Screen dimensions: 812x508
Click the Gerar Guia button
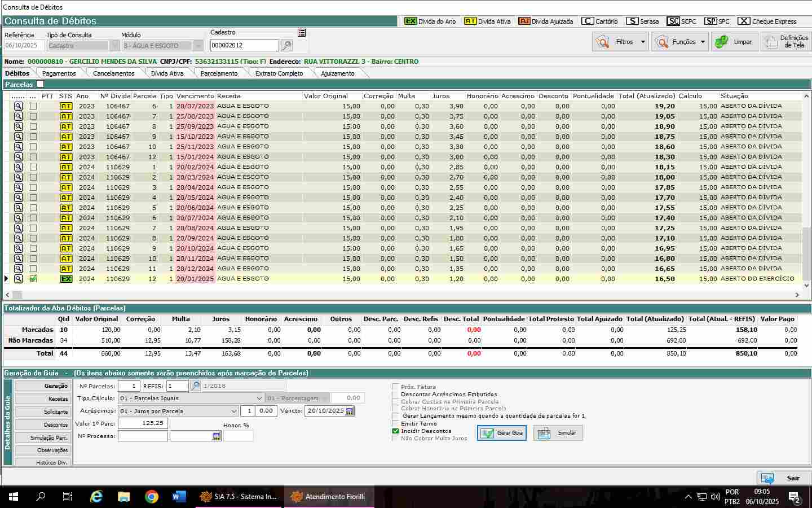point(502,433)
